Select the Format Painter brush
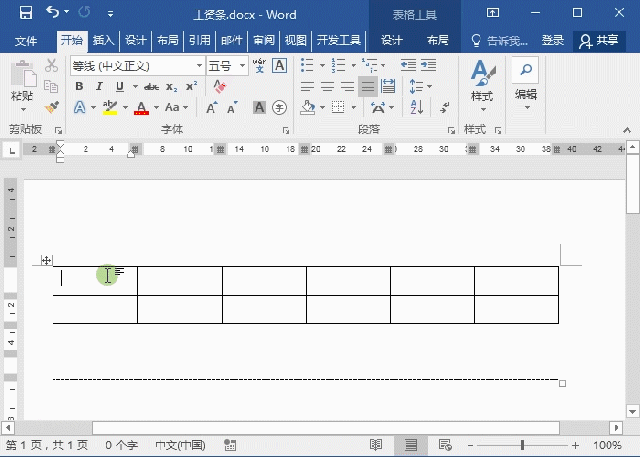640x457 pixels. coord(52,107)
